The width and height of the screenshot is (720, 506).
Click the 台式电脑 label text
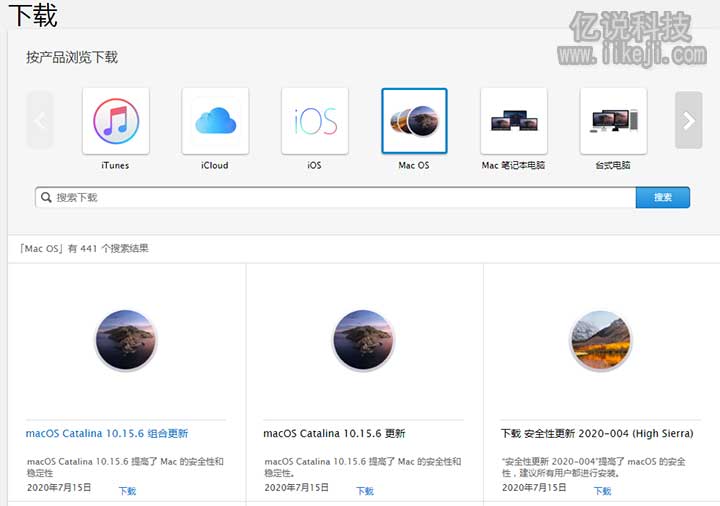coord(613,165)
